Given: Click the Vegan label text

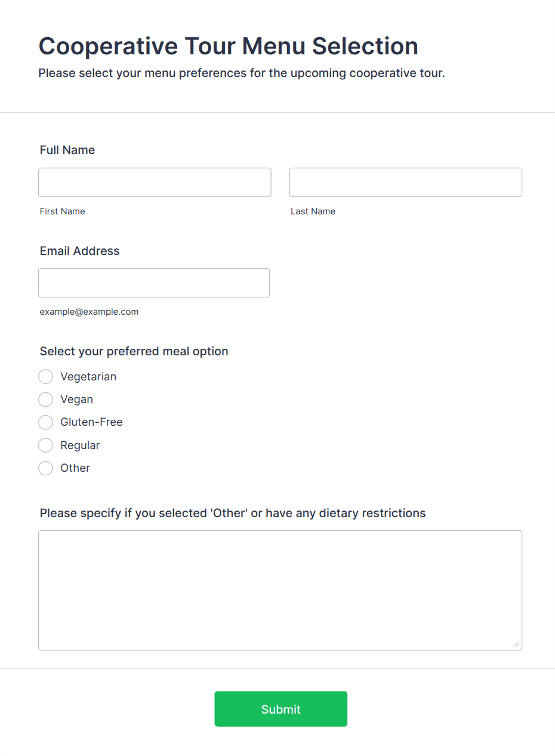Looking at the screenshot, I should click(76, 399).
